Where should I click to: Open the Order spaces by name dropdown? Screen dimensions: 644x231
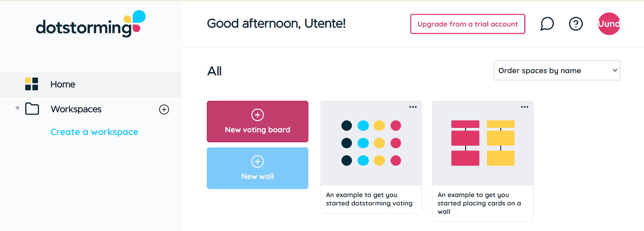click(x=557, y=70)
